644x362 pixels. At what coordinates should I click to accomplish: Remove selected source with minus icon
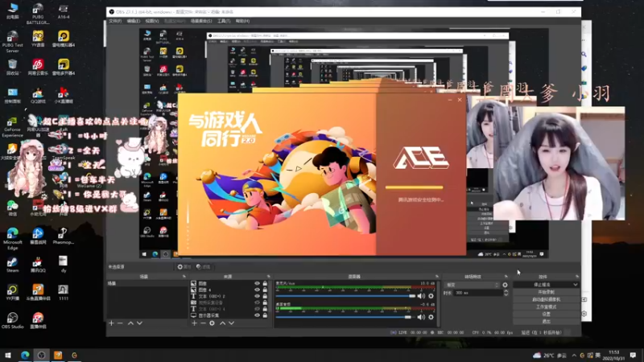click(x=203, y=323)
